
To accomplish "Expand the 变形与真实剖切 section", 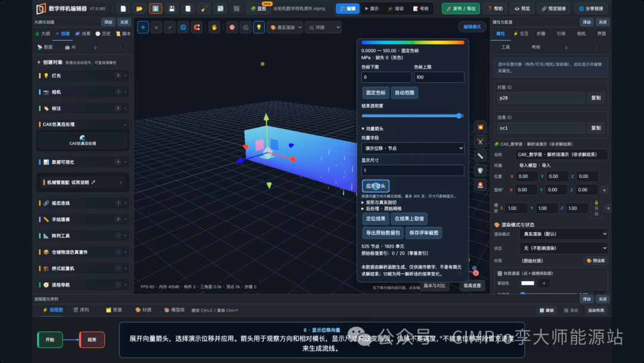I will (x=379, y=202).
